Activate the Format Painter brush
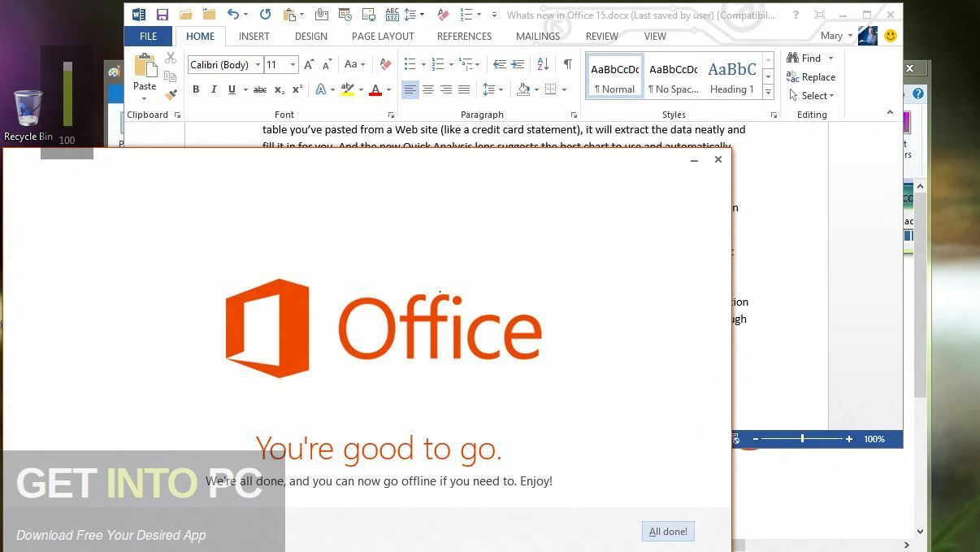 tap(170, 94)
